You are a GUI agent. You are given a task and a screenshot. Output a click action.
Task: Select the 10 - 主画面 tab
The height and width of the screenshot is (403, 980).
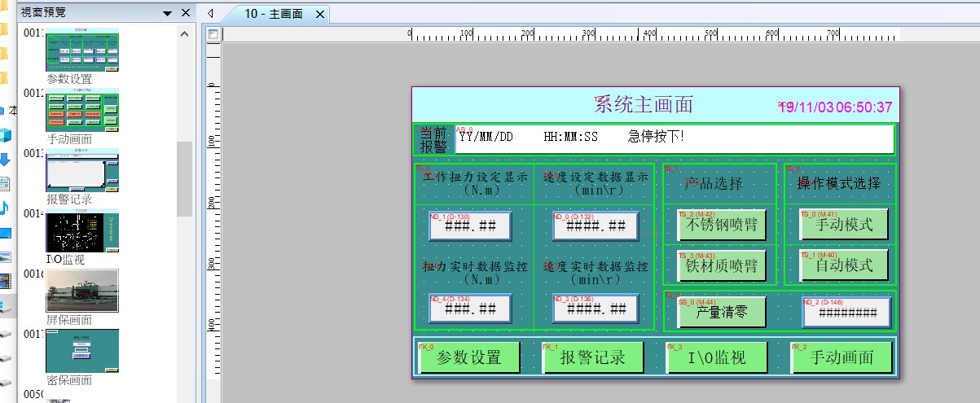[273, 15]
